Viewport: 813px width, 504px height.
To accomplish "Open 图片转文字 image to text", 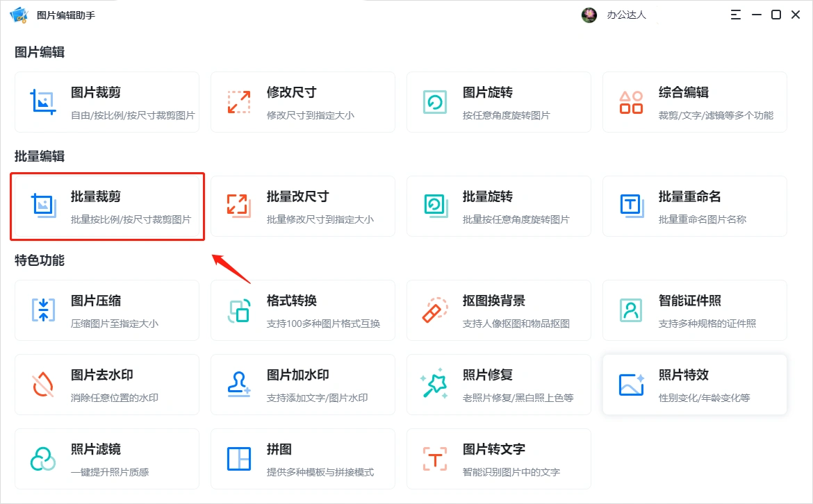I will click(x=498, y=459).
